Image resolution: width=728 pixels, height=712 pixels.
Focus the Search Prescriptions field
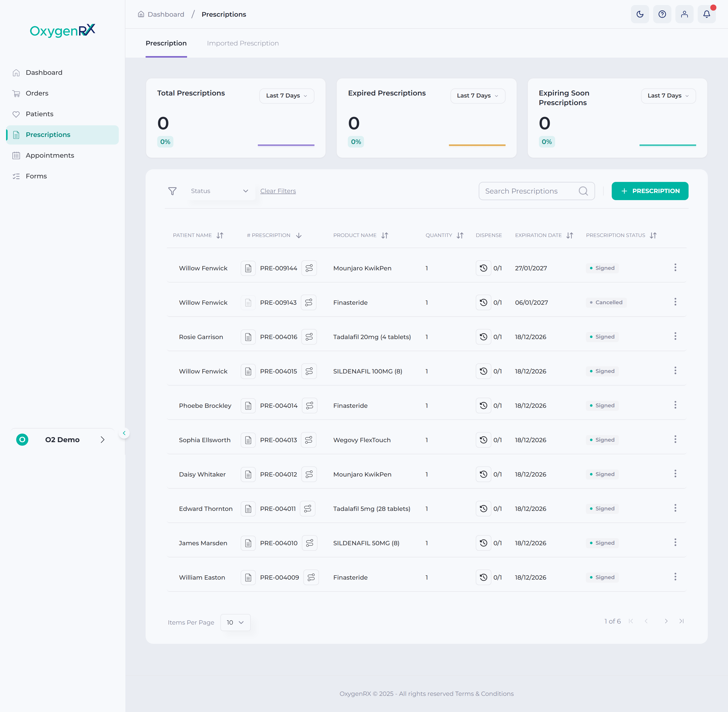536,191
